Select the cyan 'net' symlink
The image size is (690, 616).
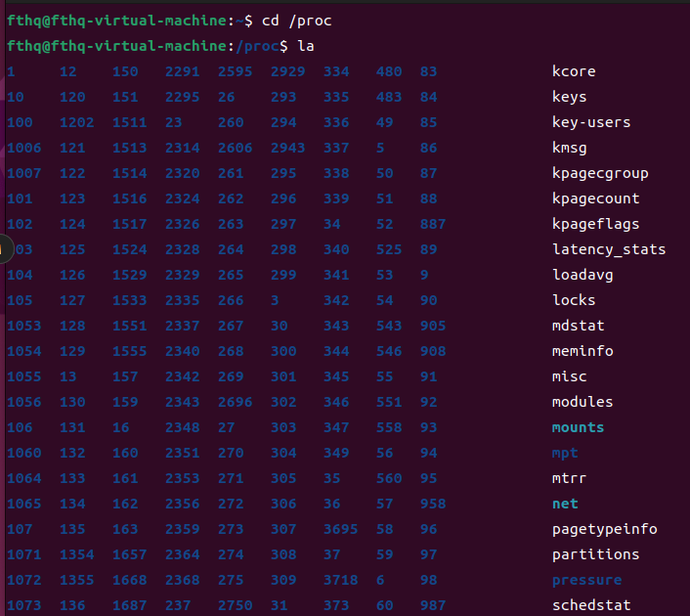coord(565,504)
